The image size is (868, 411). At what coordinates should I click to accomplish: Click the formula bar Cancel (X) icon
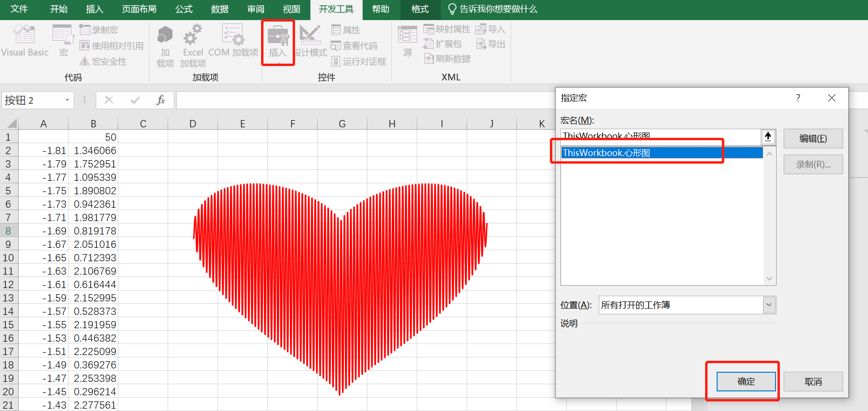pyautogui.click(x=109, y=100)
